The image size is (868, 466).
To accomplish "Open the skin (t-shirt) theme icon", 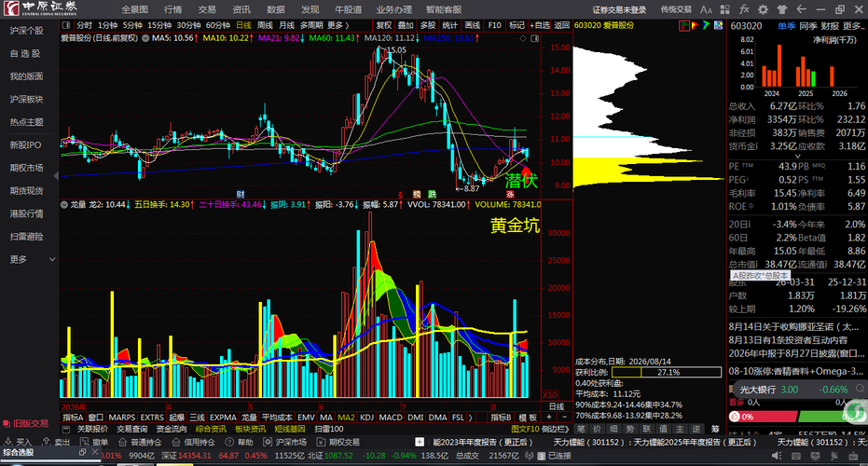I will pos(782,9).
